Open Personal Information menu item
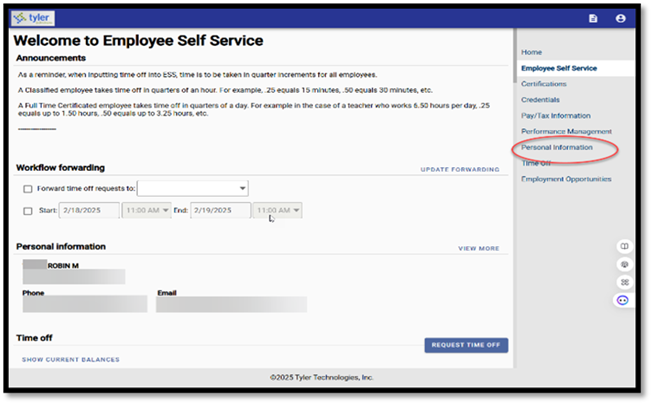Screen dimensions: 652x404 557,148
